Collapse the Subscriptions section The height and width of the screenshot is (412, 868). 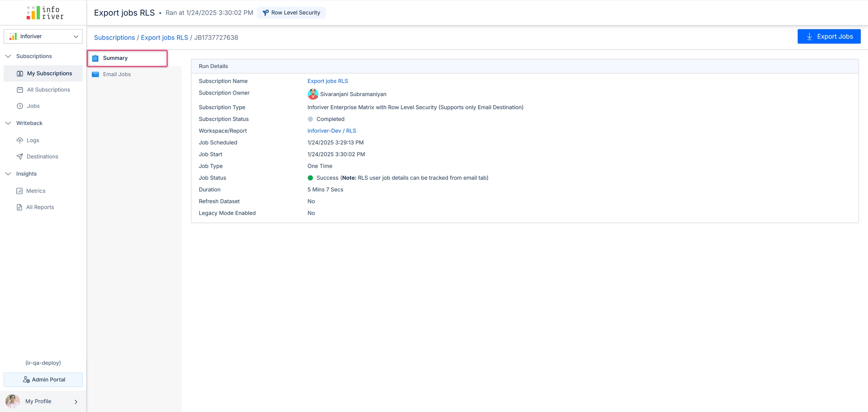pos(8,56)
